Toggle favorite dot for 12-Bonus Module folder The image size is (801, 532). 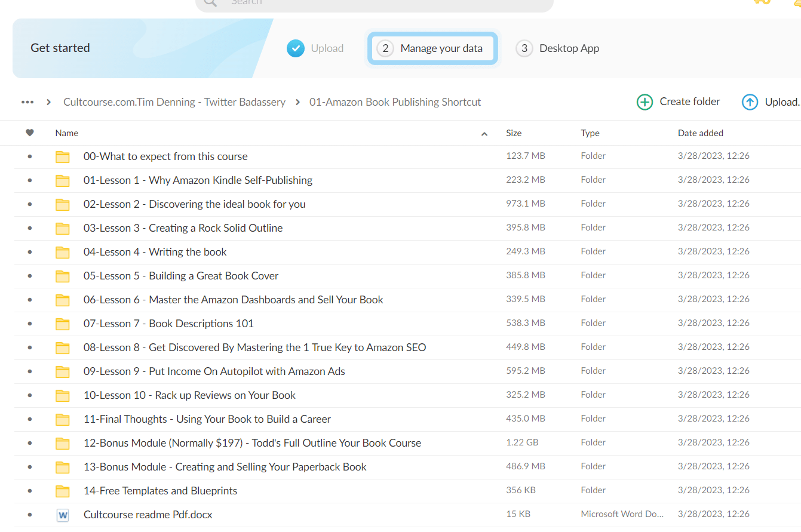[30, 443]
